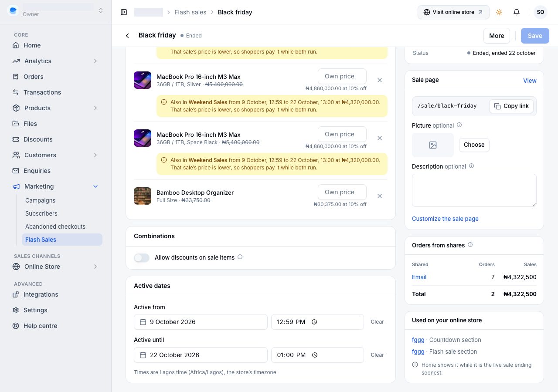Click Visit online store

453,12
